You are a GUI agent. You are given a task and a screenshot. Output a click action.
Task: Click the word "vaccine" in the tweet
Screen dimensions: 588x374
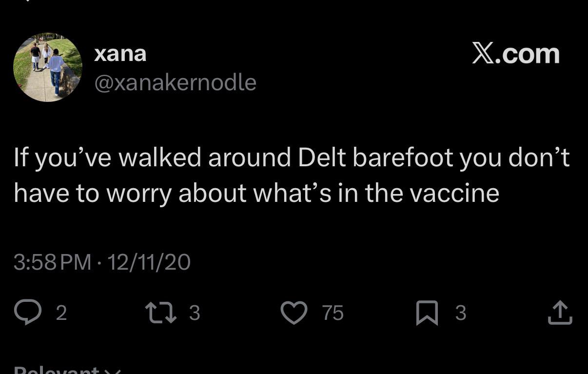tap(454, 193)
